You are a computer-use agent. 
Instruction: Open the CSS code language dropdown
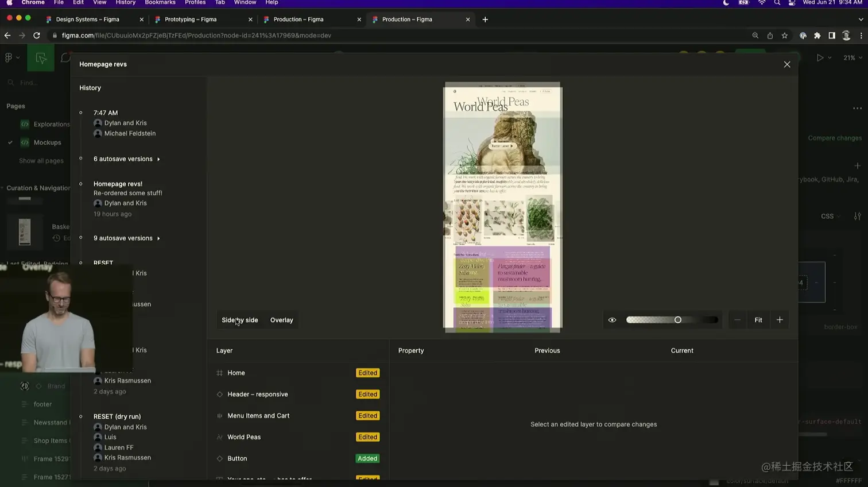coord(830,217)
